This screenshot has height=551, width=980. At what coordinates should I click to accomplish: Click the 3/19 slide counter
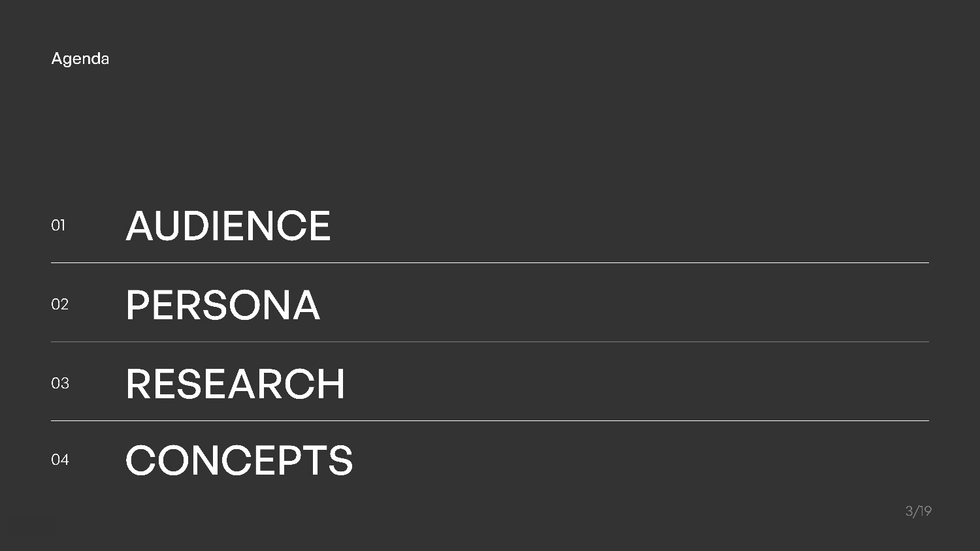coord(918,511)
